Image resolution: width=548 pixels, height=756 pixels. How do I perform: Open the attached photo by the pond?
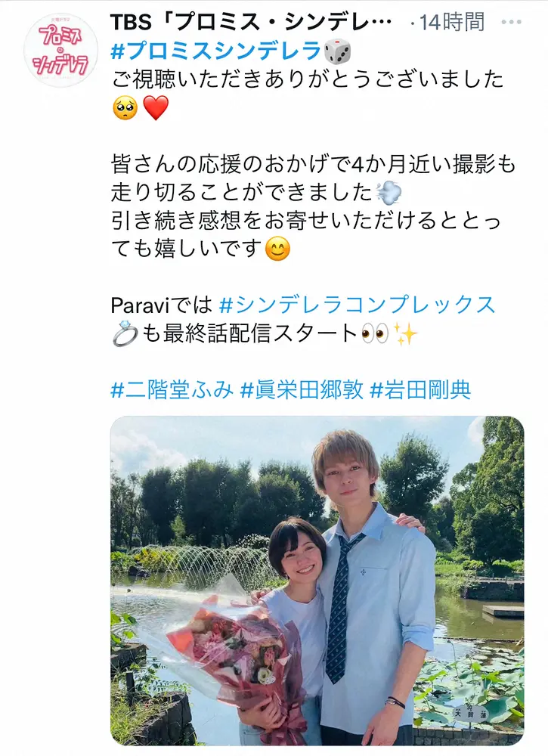click(x=317, y=581)
